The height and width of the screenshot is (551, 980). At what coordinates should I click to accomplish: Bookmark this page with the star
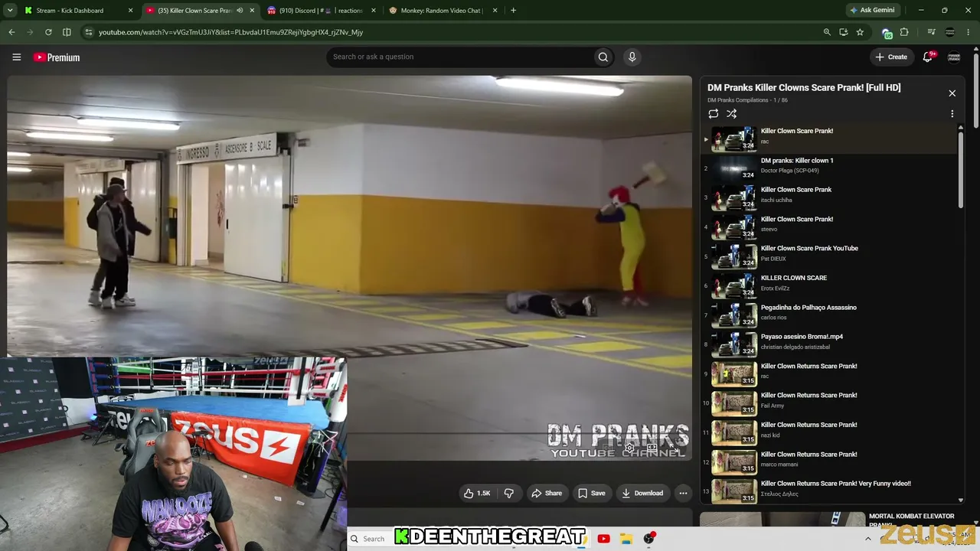[860, 32]
